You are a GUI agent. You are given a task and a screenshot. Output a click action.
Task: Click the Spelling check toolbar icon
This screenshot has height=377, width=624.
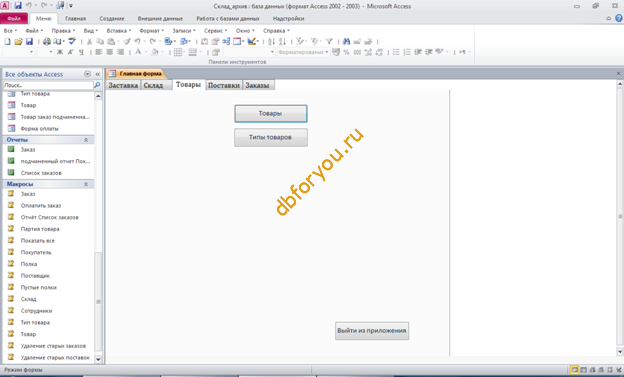point(72,41)
